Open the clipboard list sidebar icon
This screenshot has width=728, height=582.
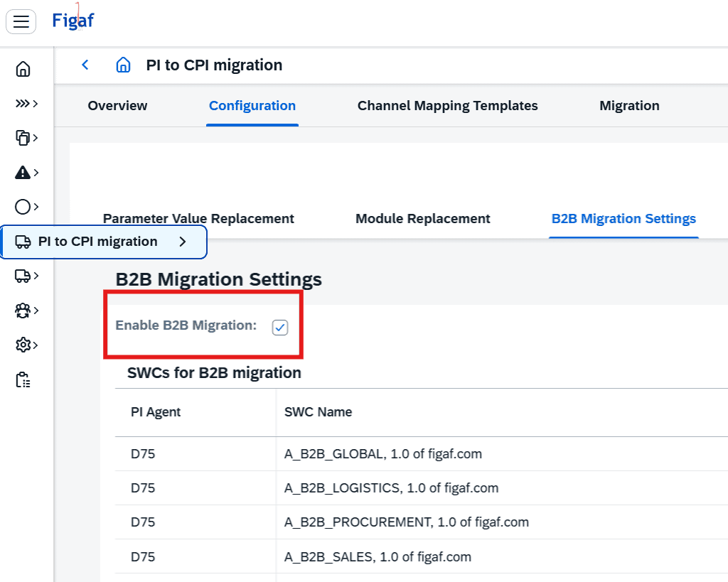23,379
